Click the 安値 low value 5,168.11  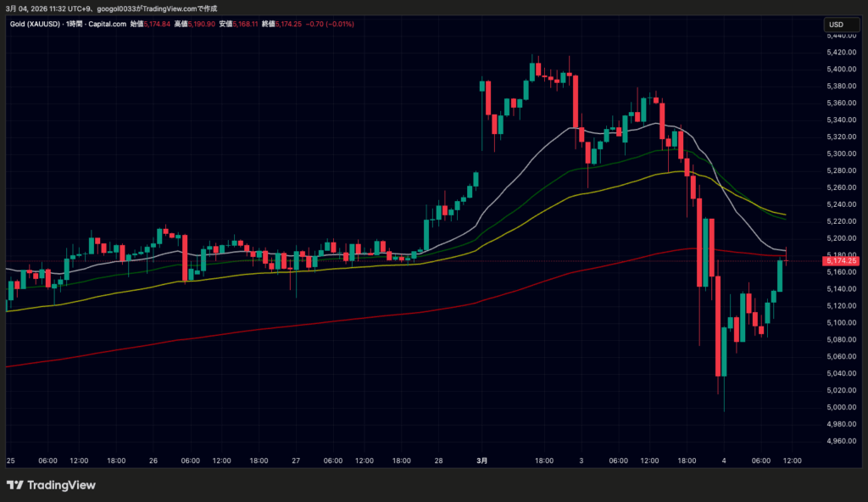click(x=246, y=24)
